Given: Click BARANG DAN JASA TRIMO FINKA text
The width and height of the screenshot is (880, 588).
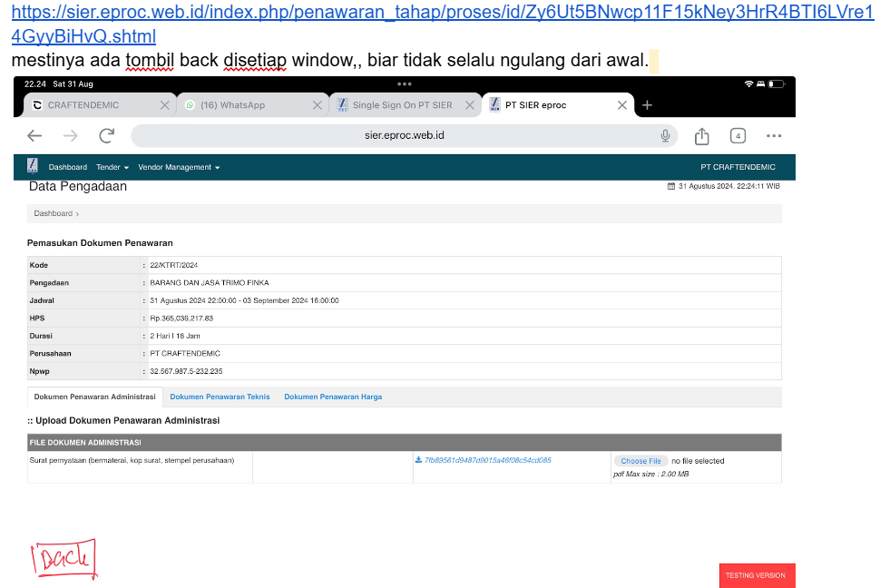Looking at the screenshot, I should coord(210,282).
